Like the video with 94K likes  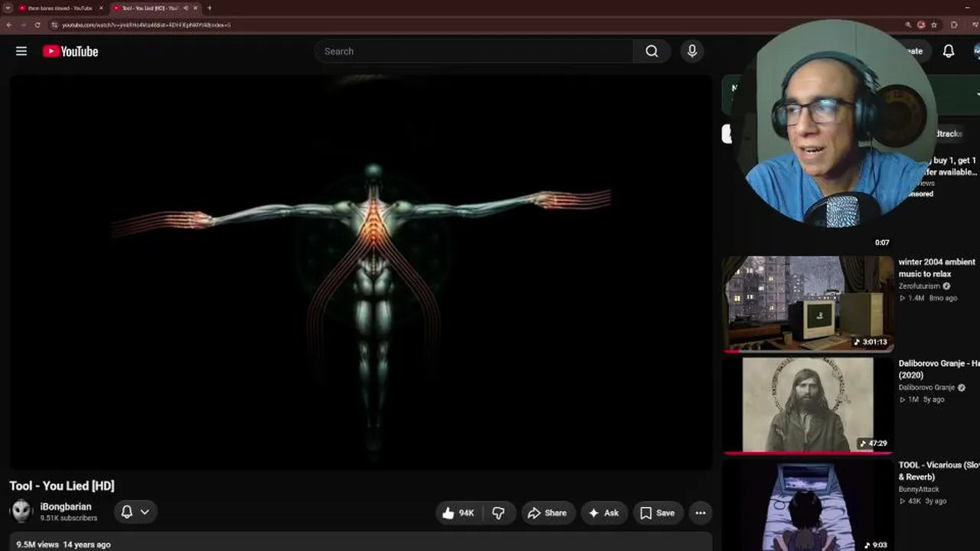(x=458, y=513)
